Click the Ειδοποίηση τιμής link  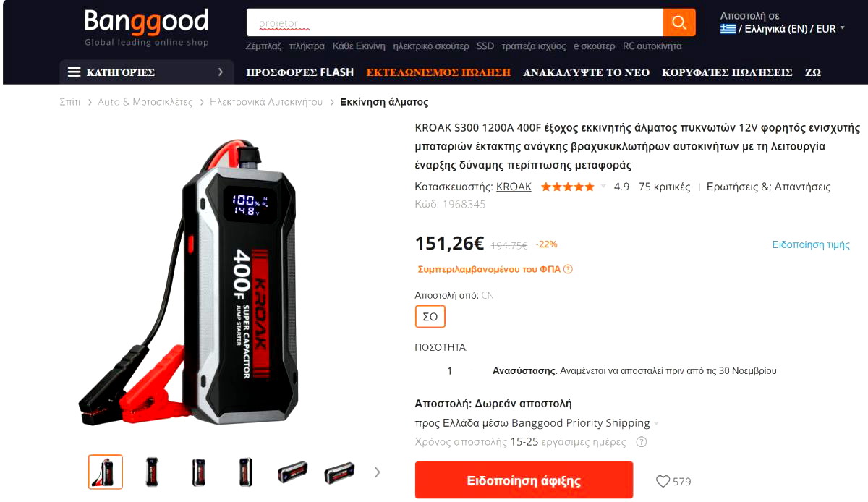tap(811, 244)
